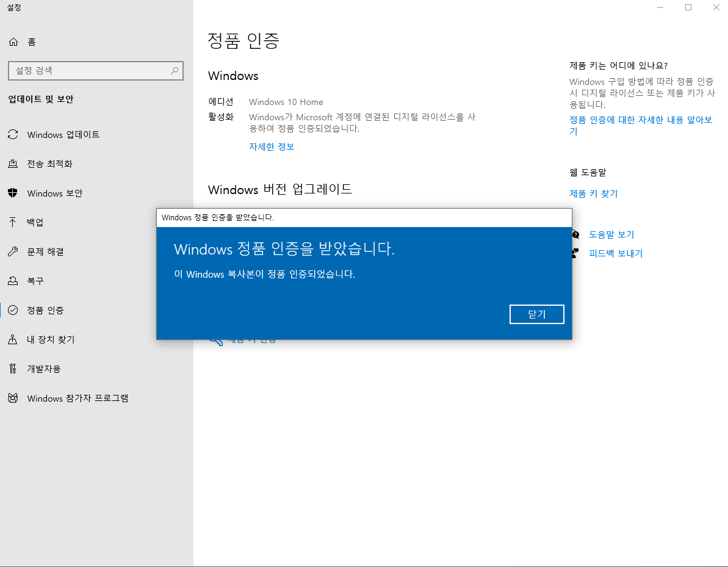Viewport: 728px width, 567px height.
Task: Click the Windows 보안 shield icon
Action: pyautogui.click(x=13, y=193)
